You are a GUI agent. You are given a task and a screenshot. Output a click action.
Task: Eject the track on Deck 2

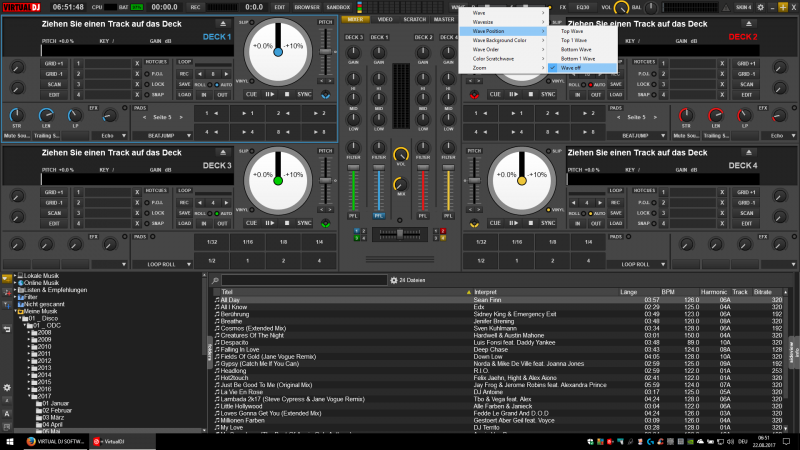748,24
